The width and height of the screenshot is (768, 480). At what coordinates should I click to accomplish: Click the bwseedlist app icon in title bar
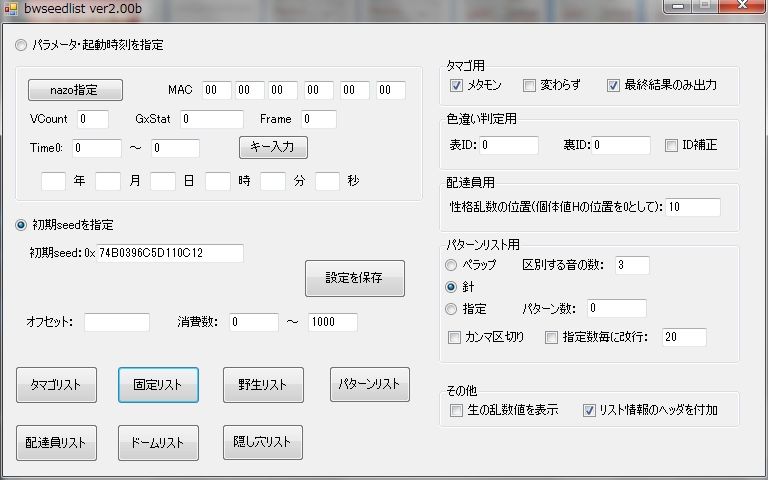pyautogui.click(x=10, y=8)
